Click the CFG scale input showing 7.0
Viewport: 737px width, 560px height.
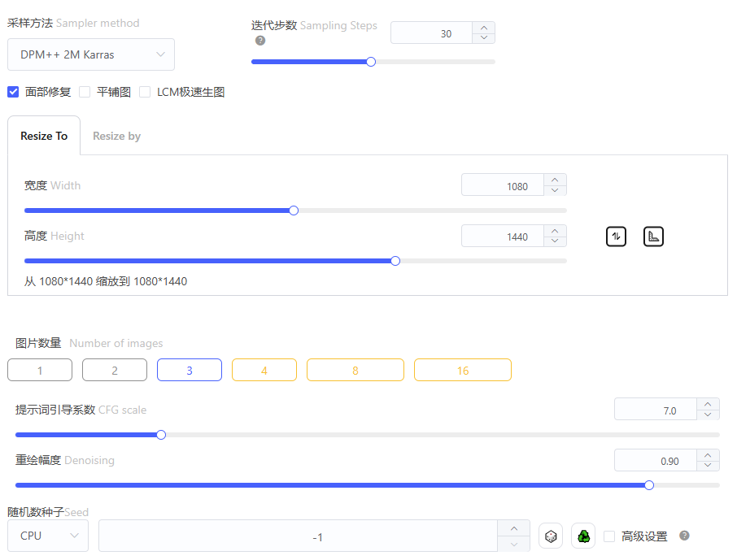(655, 409)
